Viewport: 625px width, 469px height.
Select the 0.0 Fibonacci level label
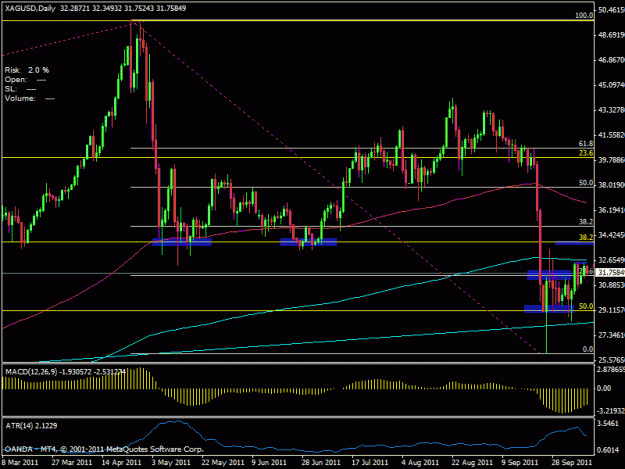(x=588, y=349)
